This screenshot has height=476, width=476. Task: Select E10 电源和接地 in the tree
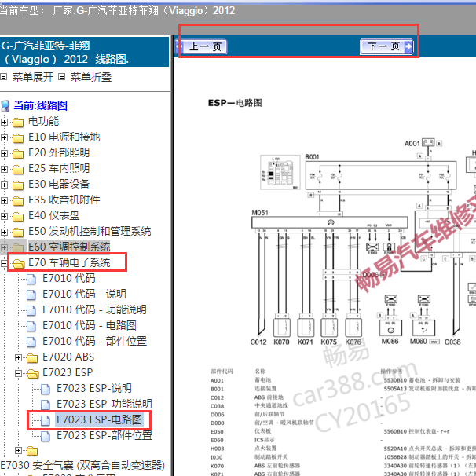coord(64,137)
